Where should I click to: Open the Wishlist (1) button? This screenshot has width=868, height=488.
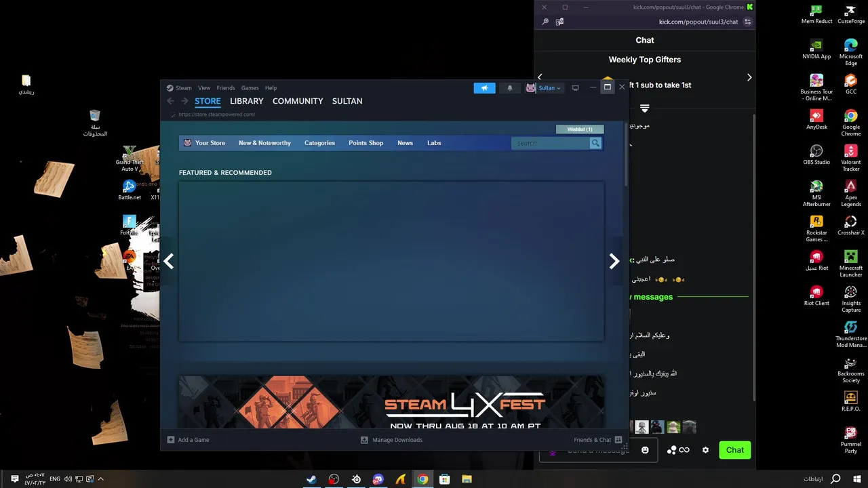click(x=580, y=129)
